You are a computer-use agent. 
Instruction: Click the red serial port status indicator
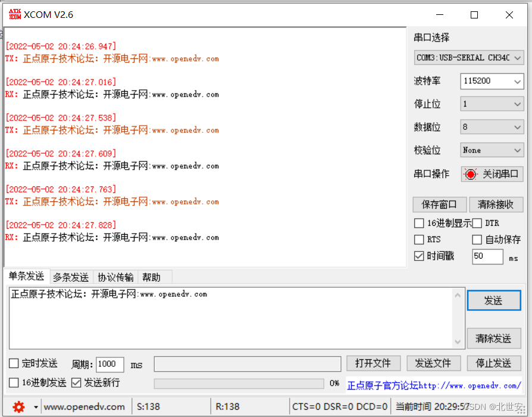[x=470, y=174]
